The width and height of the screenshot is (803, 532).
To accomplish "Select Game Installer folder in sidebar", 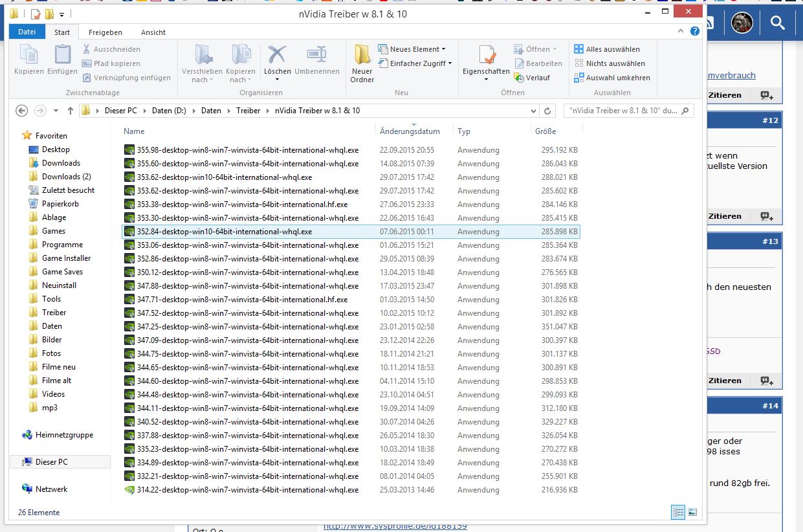I will tap(66, 258).
